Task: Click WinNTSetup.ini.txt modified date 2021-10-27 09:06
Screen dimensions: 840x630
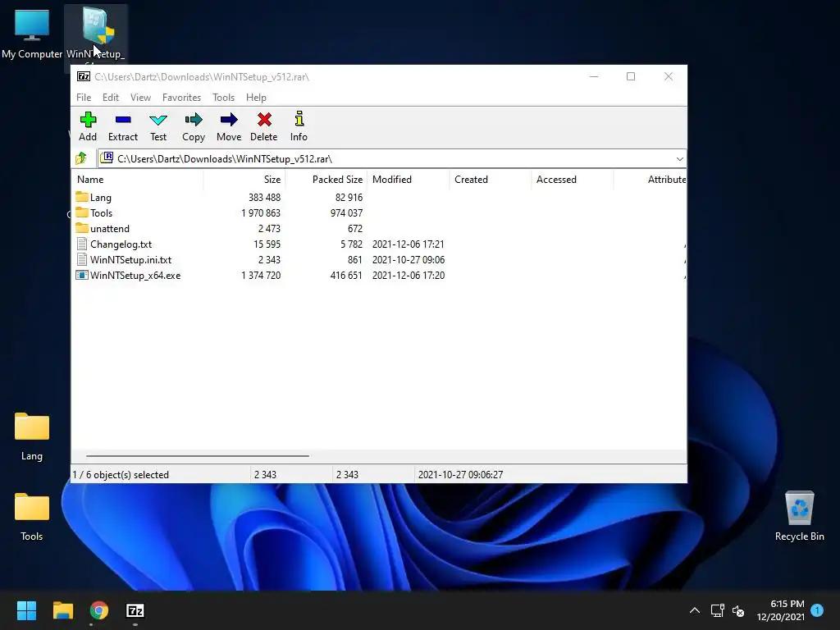Action: pos(409,260)
